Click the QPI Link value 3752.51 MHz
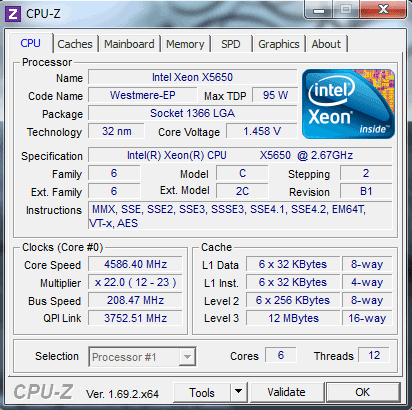Image resolution: width=412 pixels, height=410 pixels. click(x=135, y=318)
